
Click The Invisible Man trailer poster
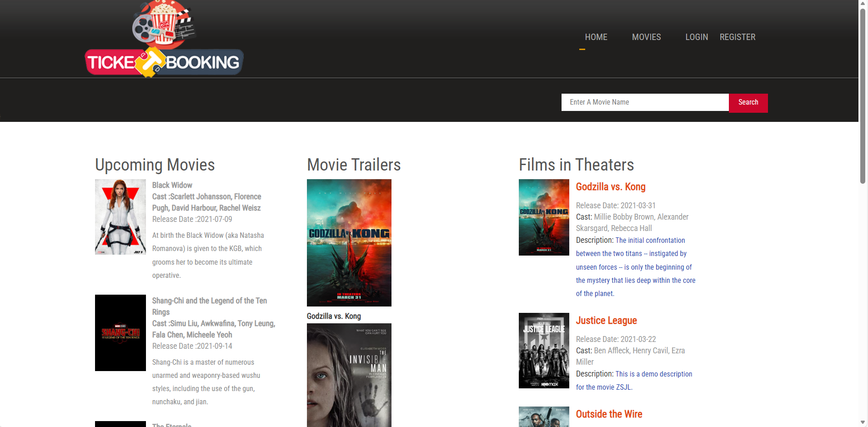pyautogui.click(x=349, y=375)
